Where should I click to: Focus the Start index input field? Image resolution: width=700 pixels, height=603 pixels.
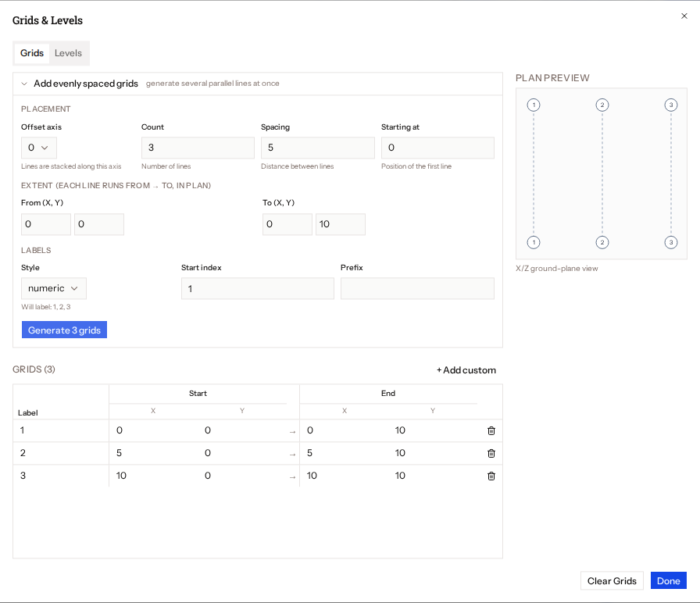coord(258,288)
